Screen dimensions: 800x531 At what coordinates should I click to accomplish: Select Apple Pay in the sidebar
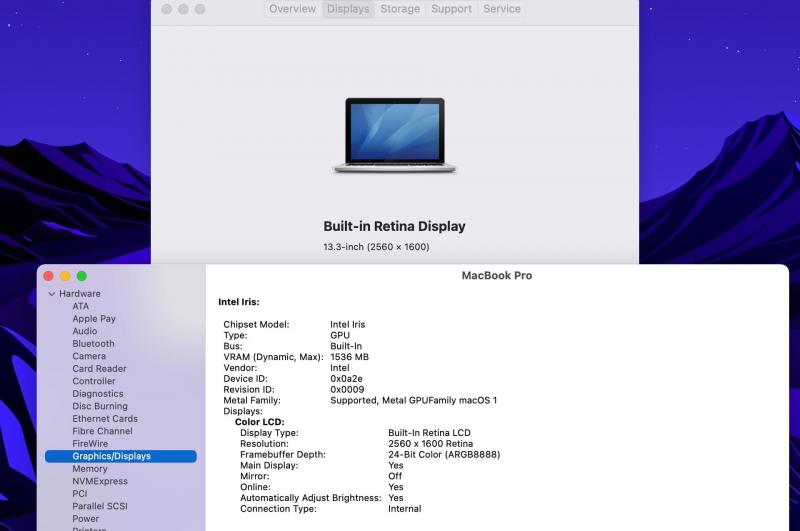coord(94,319)
